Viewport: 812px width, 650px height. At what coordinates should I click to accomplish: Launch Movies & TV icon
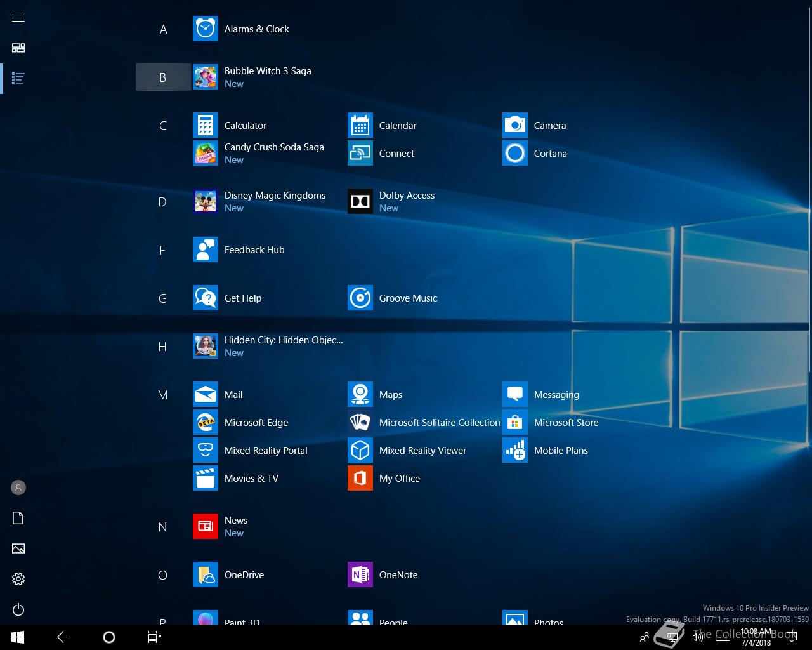click(206, 479)
